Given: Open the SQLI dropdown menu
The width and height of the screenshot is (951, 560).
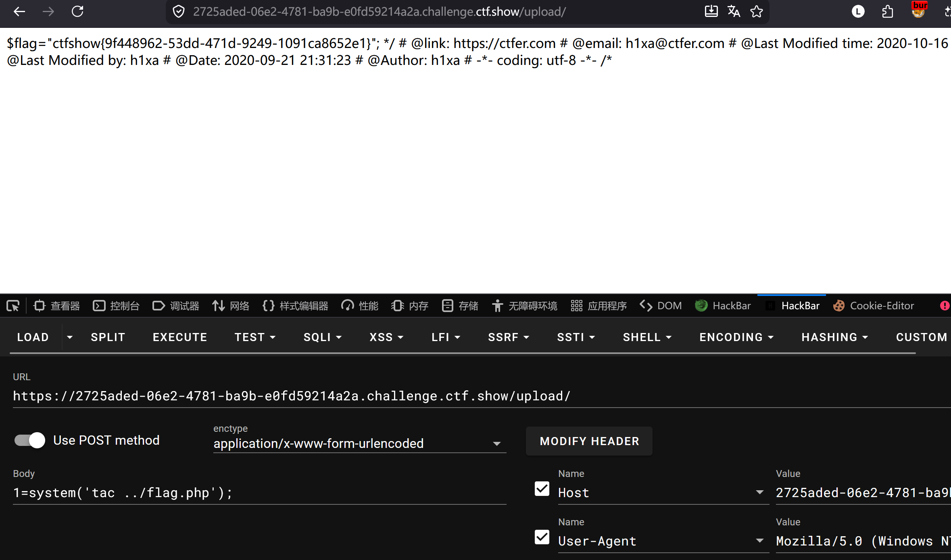Looking at the screenshot, I should (x=323, y=337).
